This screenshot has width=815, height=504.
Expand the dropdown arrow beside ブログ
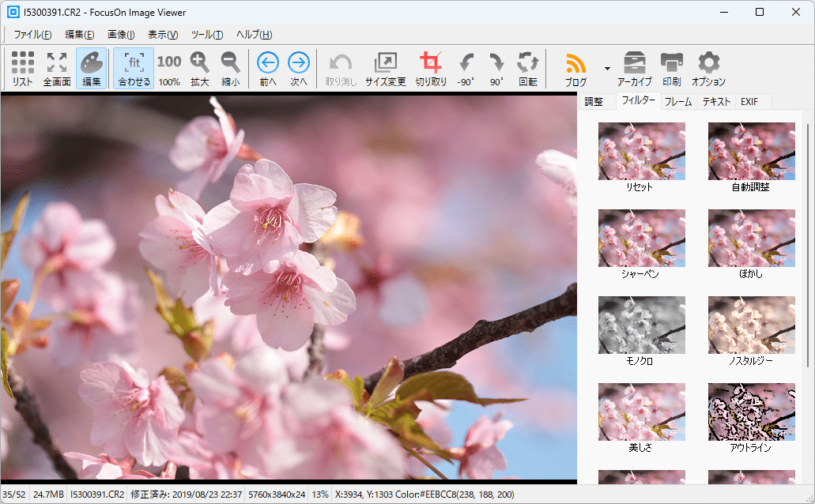(607, 69)
